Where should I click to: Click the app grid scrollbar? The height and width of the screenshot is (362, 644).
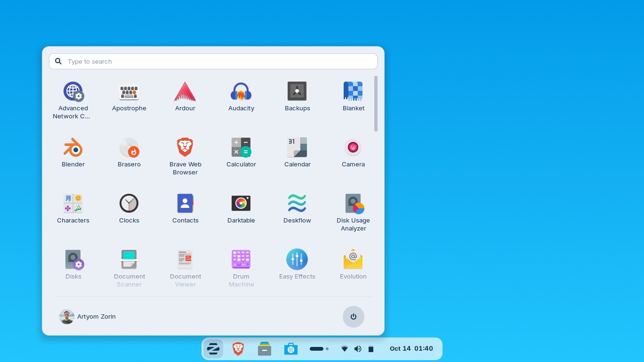coord(376,104)
